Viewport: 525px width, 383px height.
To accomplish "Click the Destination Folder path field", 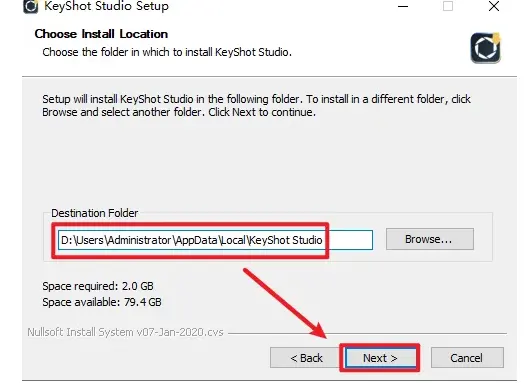I will coord(215,240).
